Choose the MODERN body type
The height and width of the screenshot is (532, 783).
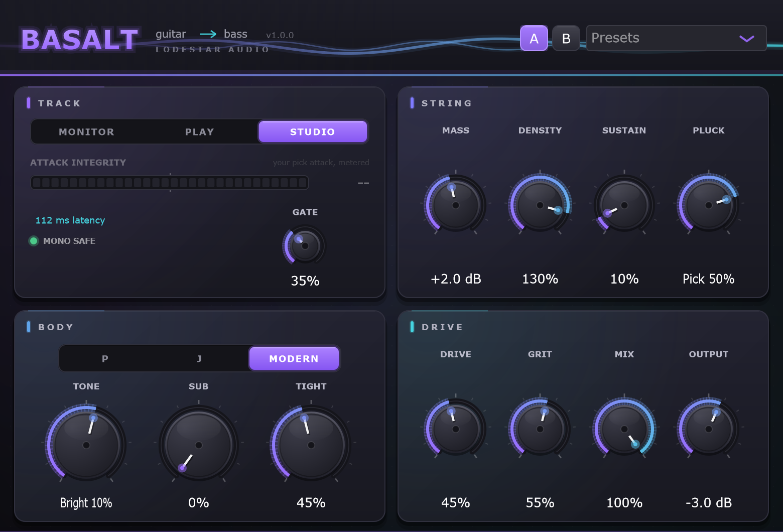click(x=294, y=359)
